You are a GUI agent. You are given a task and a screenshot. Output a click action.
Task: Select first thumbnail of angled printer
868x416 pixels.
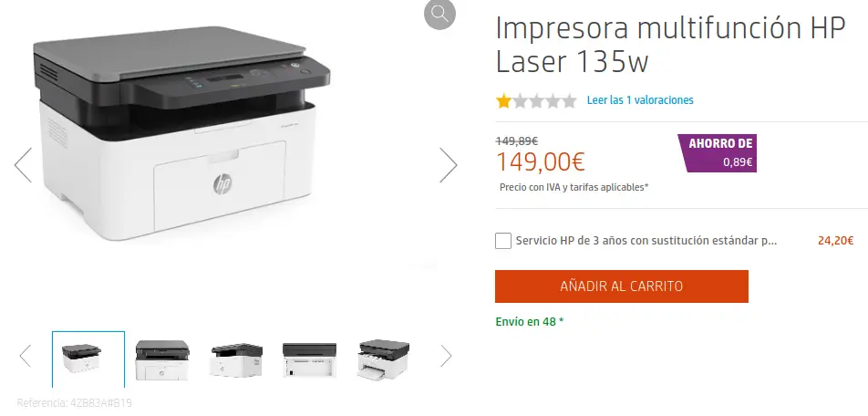(88, 359)
